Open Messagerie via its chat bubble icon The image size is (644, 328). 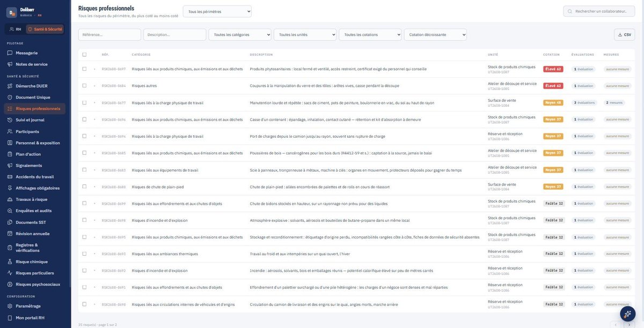tap(10, 53)
